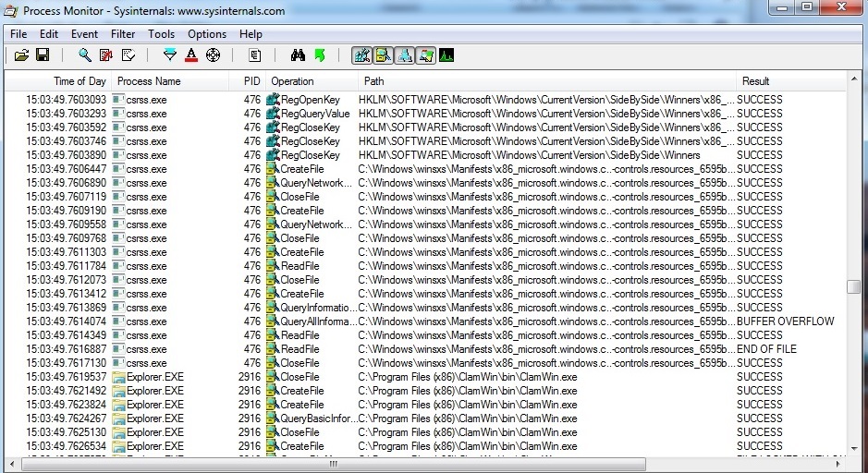
Task: Click the Result column header
Action: point(755,81)
